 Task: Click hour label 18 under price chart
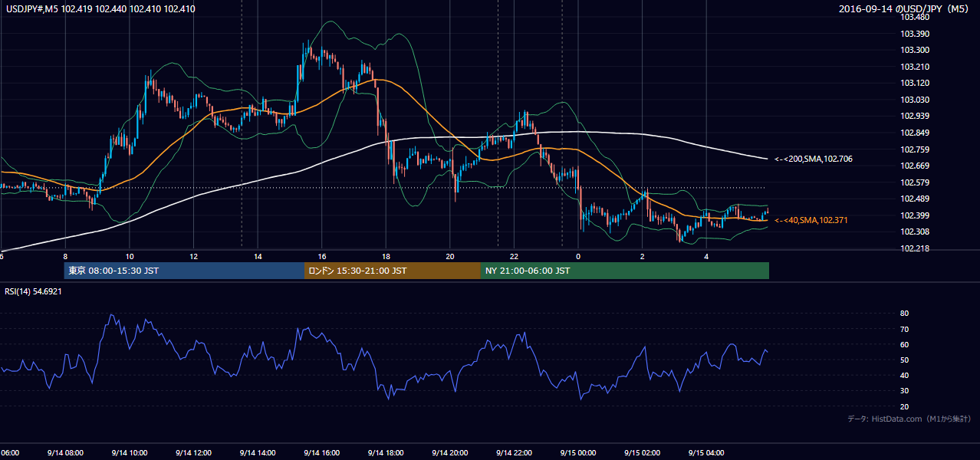click(386, 256)
